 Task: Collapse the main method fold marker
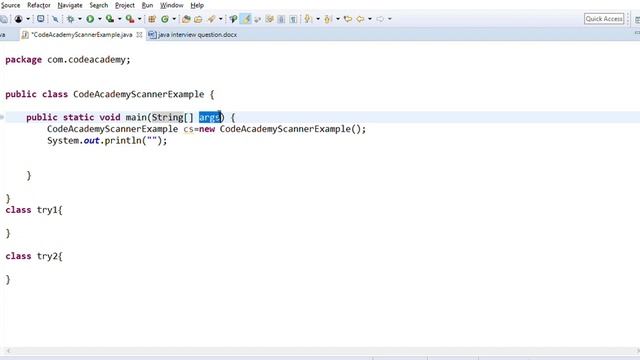2,117
